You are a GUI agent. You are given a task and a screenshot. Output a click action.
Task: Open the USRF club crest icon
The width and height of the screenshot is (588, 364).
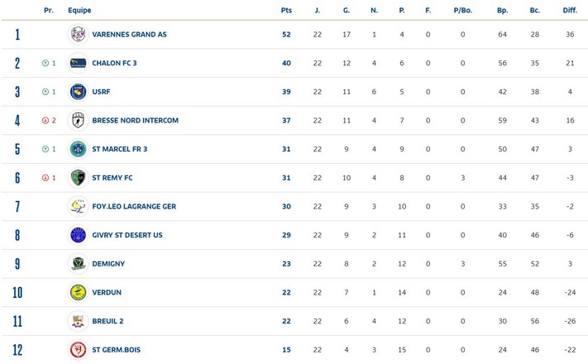(x=78, y=92)
